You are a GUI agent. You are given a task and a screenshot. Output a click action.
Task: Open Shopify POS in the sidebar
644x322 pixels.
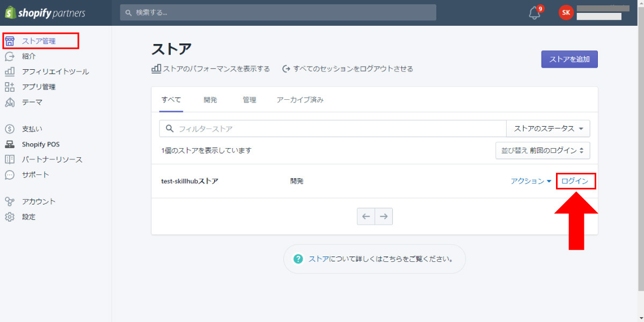pyautogui.click(x=41, y=144)
